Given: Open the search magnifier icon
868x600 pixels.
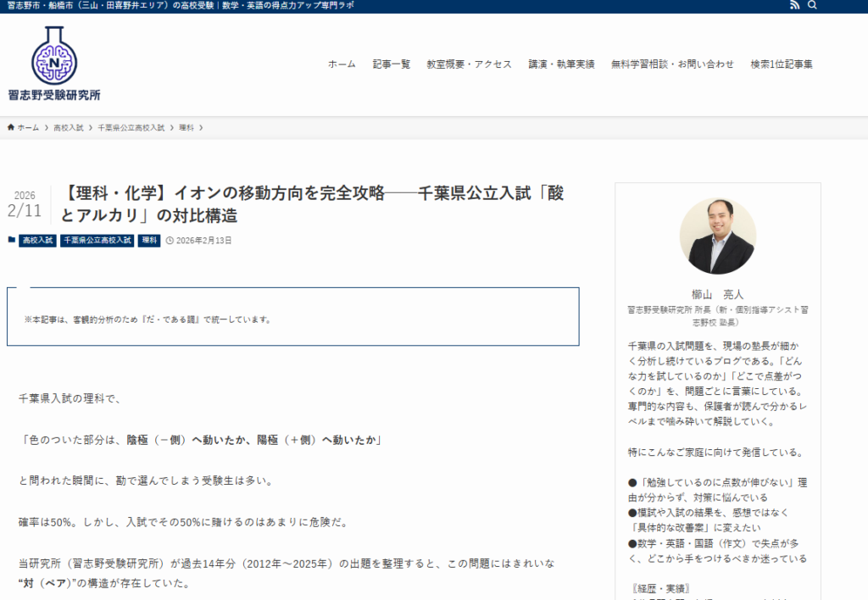Looking at the screenshot, I should [813, 5].
